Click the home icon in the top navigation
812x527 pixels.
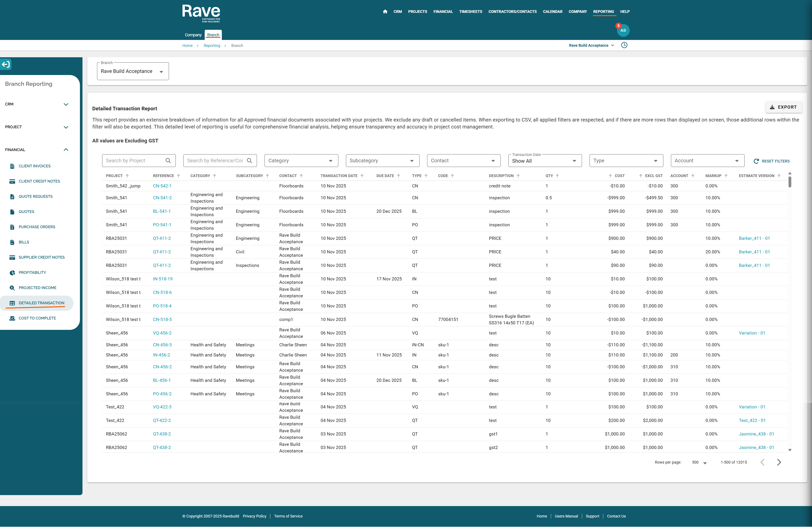385,12
